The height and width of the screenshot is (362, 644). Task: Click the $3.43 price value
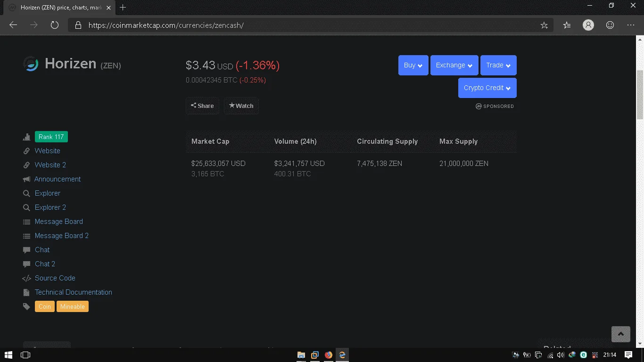[x=200, y=66]
